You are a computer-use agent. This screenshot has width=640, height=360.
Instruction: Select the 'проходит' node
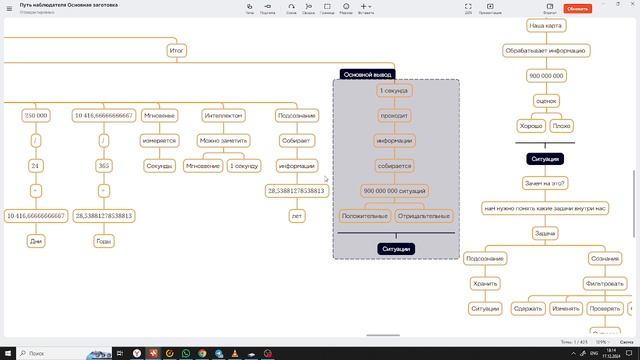[x=394, y=116]
